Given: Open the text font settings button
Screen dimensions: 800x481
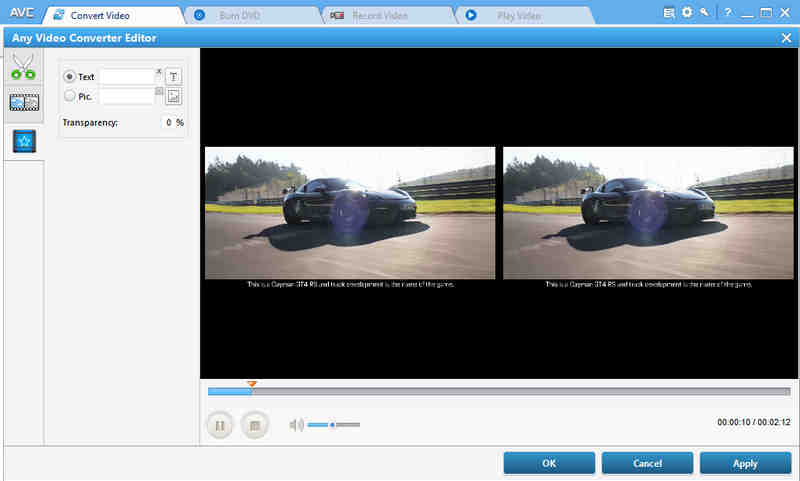Looking at the screenshot, I should (173, 77).
